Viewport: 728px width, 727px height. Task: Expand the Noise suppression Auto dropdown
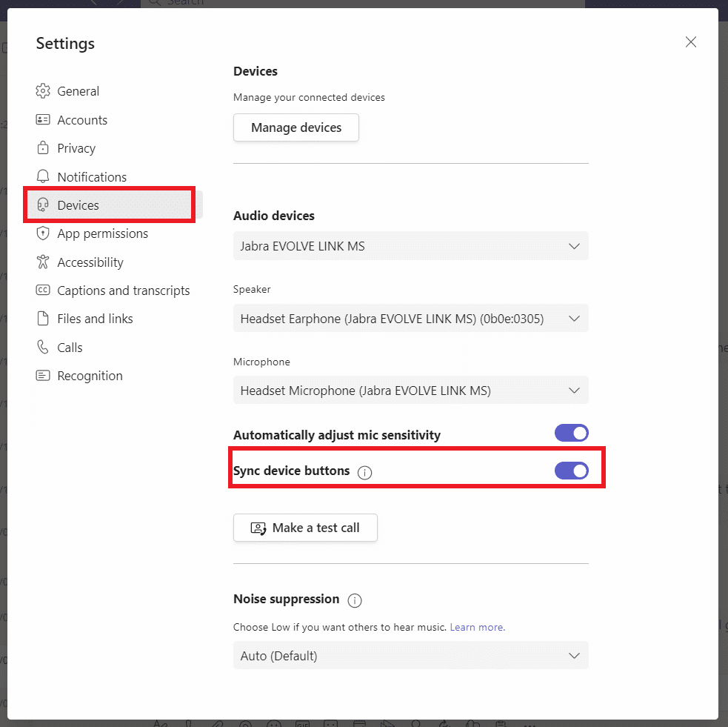410,656
